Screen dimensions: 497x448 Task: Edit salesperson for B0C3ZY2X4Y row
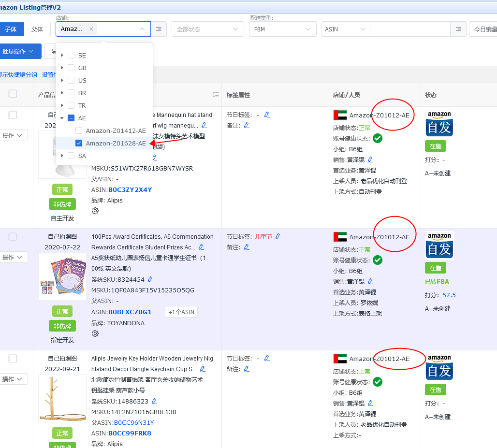(370, 159)
